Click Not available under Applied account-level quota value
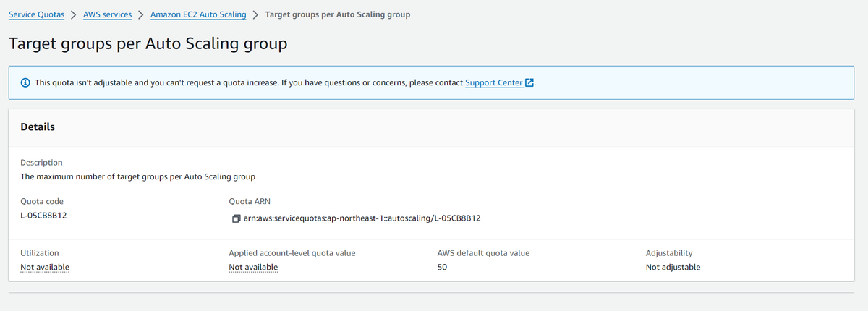The image size is (868, 311). [253, 267]
